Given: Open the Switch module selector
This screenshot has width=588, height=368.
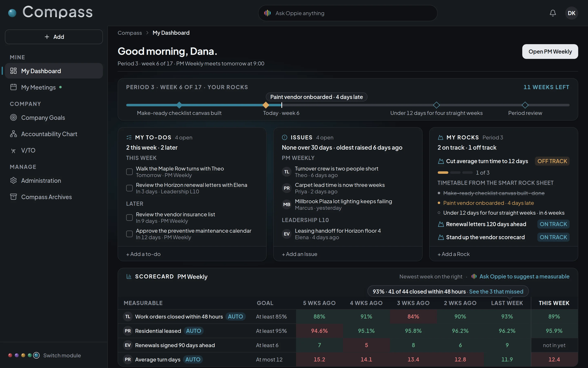Looking at the screenshot, I should [45, 355].
